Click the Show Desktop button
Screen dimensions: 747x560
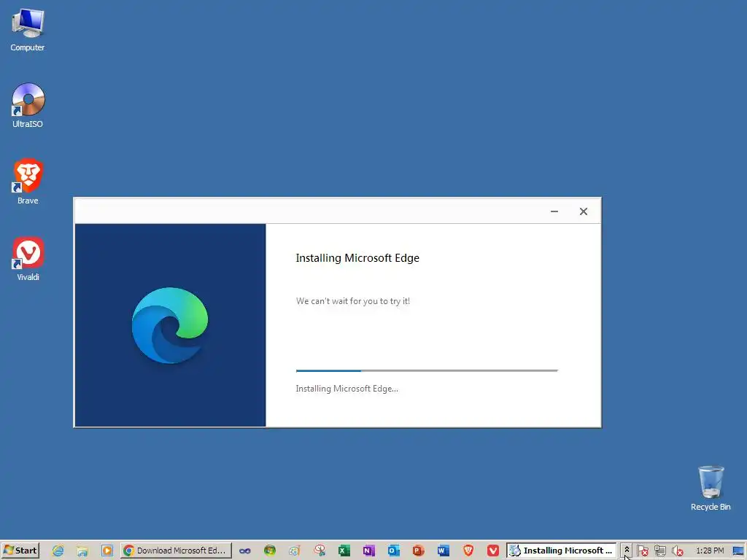point(738,551)
